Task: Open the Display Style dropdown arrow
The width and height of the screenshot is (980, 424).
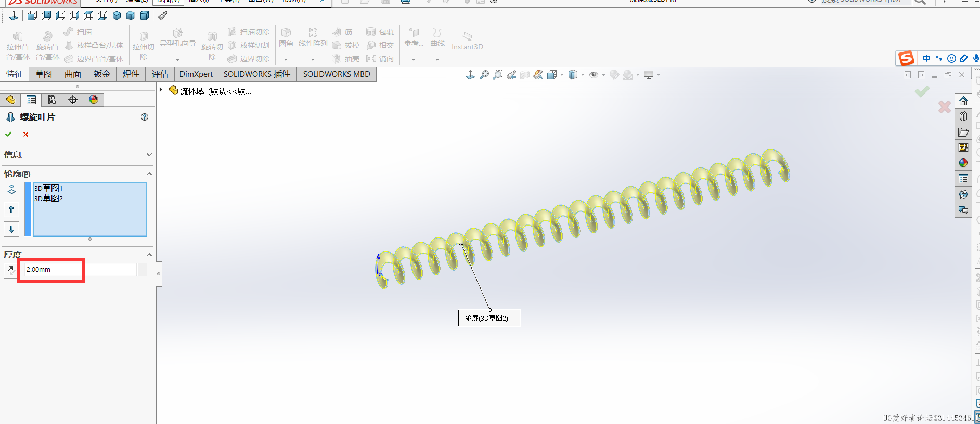Action: pos(583,75)
